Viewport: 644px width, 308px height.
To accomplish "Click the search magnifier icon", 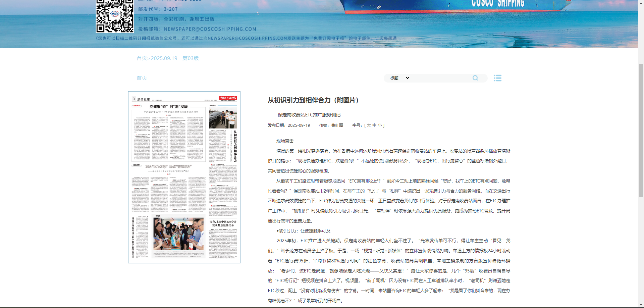I will tap(475, 78).
